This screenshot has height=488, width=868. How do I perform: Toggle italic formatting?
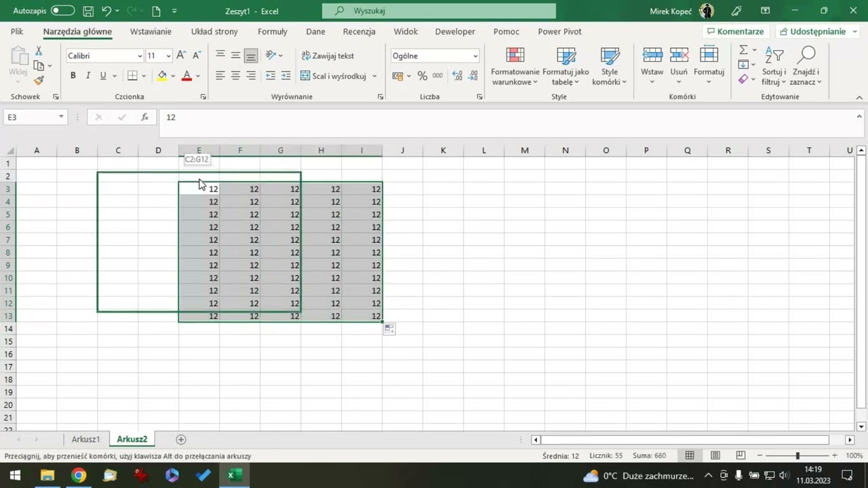(x=88, y=76)
